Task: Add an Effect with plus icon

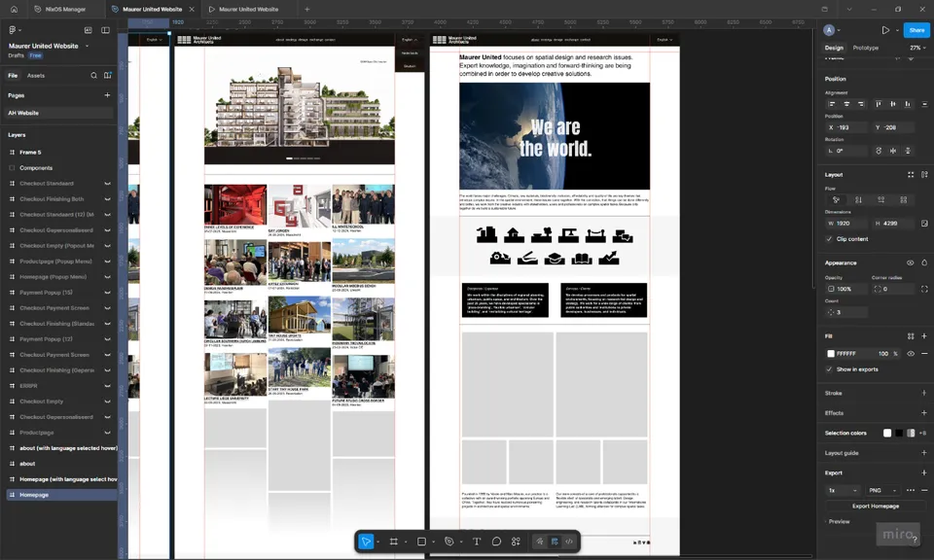Action: tap(924, 412)
